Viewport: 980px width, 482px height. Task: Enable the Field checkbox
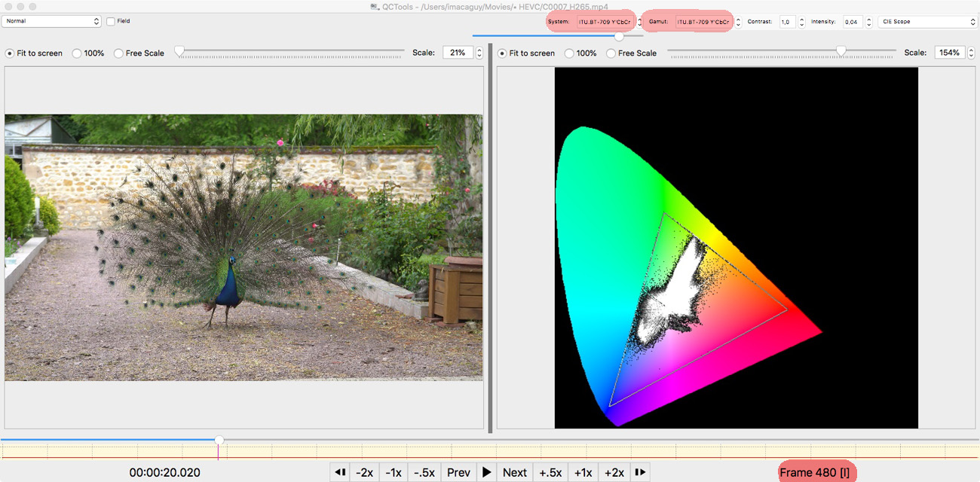click(x=111, y=21)
